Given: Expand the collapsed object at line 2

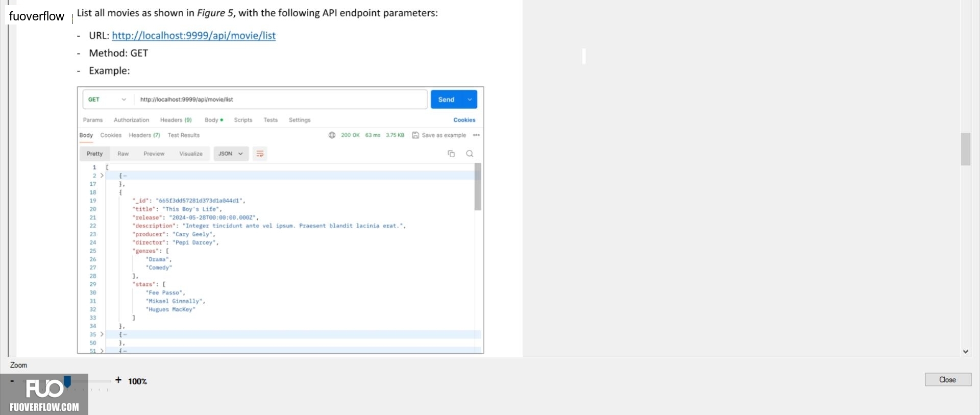Looking at the screenshot, I should pyautogui.click(x=102, y=176).
